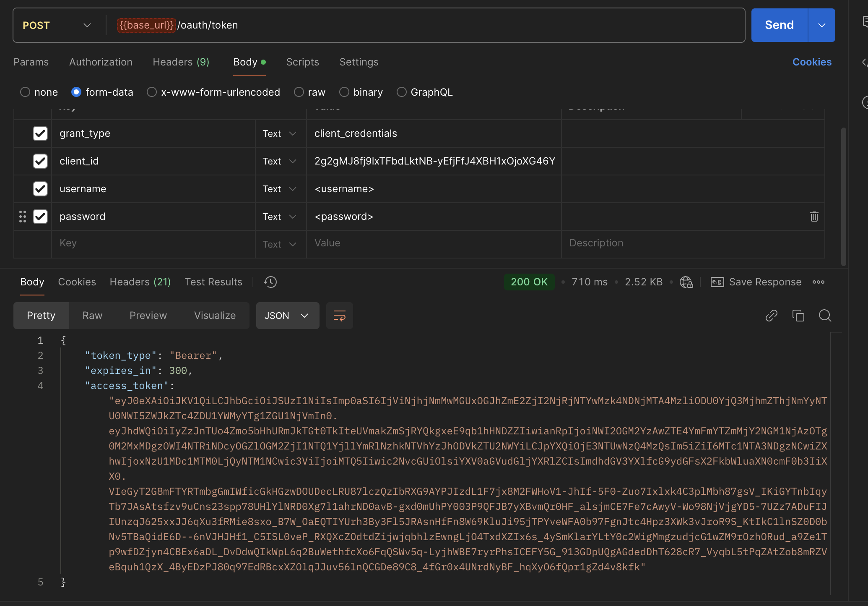Viewport: 868px width, 606px height.
Task: Open request Headers (9) tab
Action: tap(181, 62)
